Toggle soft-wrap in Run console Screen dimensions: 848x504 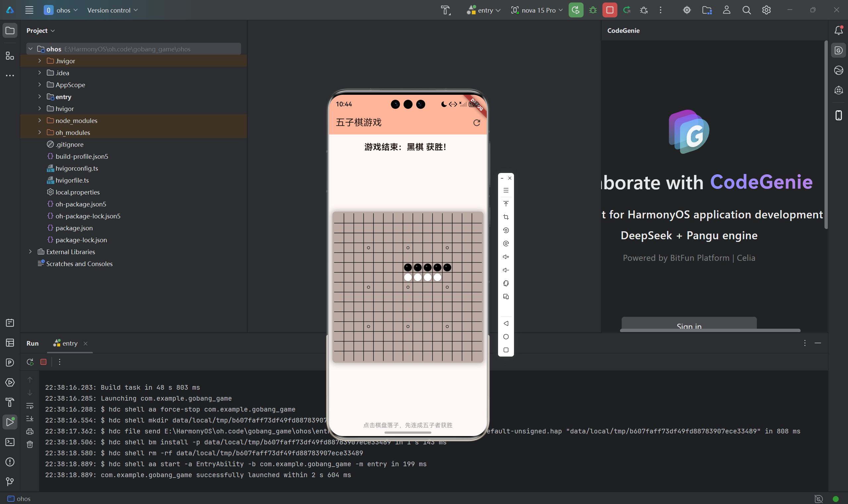click(x=30, y=406)
